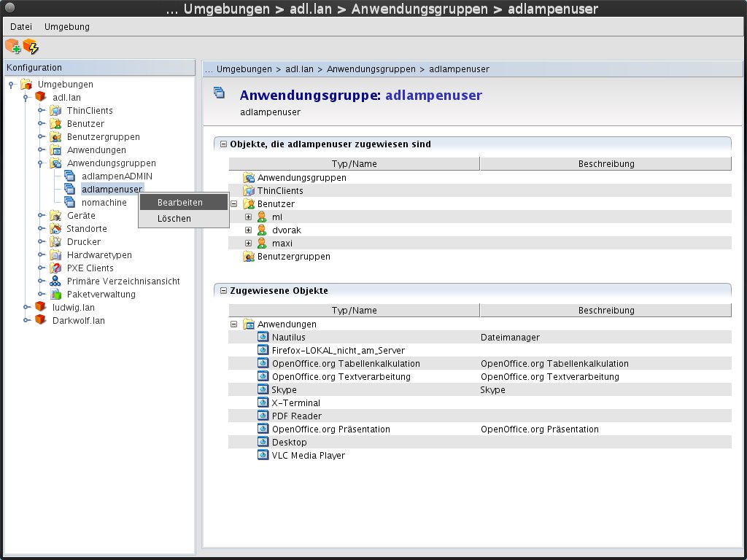Open the Umgebung menu

[x=67, y=27]
